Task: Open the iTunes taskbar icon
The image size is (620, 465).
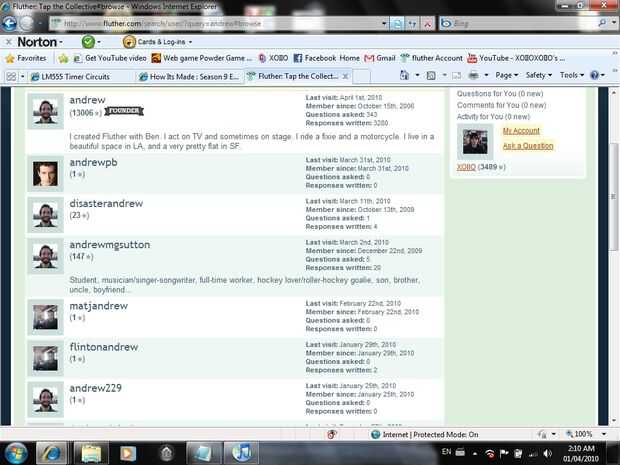Action: [241, 453]
